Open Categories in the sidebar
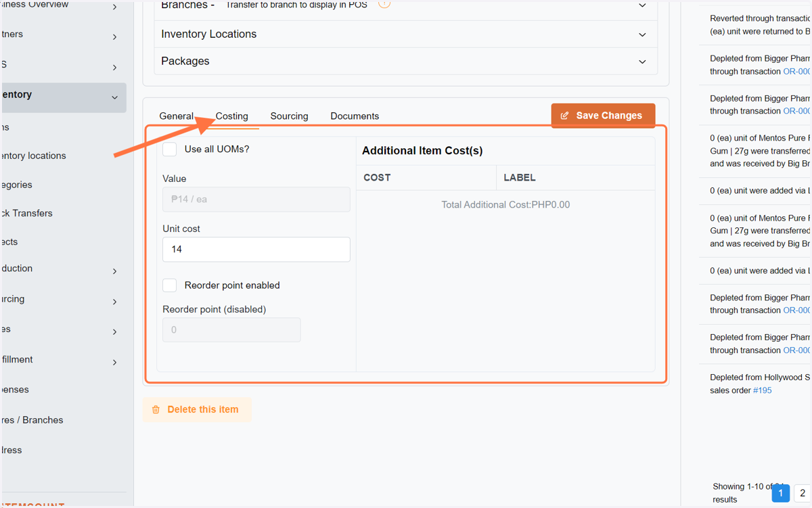 [x=17, y=185]
